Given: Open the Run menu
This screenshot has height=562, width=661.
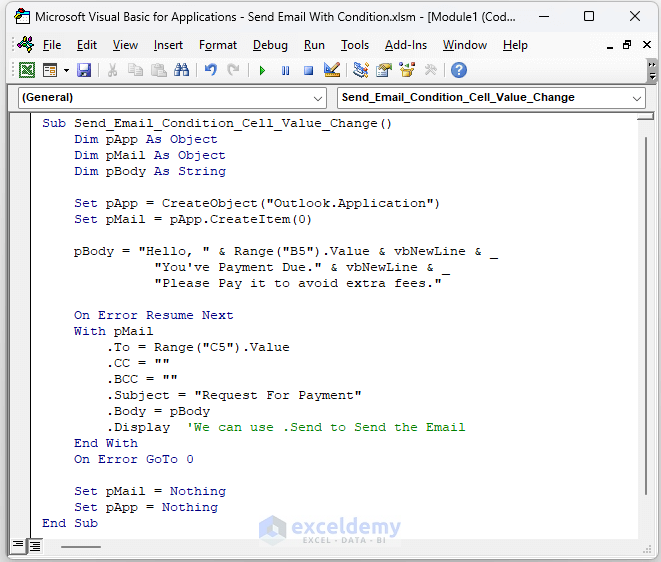Looking at the screenshot, I should click(314, 45).
